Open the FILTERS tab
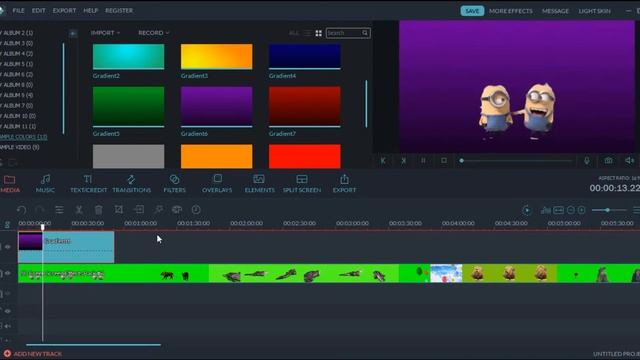This screenshot has height=360, width=640. (174, 183)
